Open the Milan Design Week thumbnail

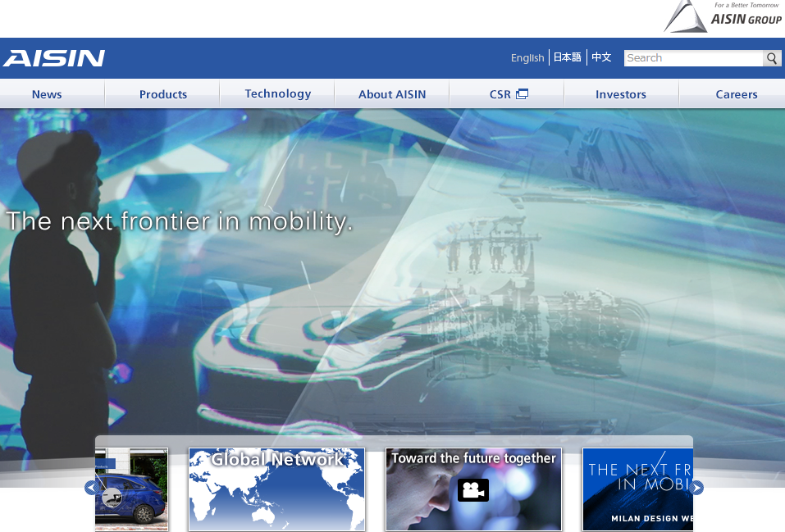pyautogui.click(x=638, y=489)
